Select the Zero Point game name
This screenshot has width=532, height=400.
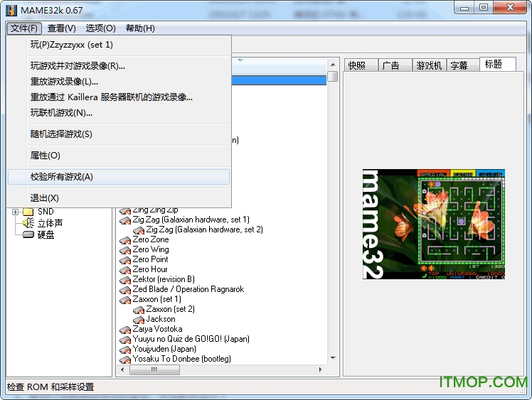pos(150,259)
